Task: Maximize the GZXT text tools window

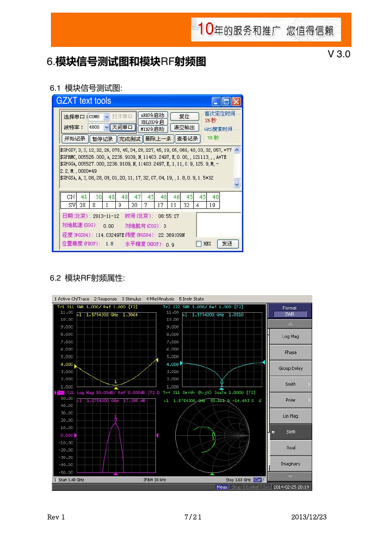Action: click(x=226, y=102)
